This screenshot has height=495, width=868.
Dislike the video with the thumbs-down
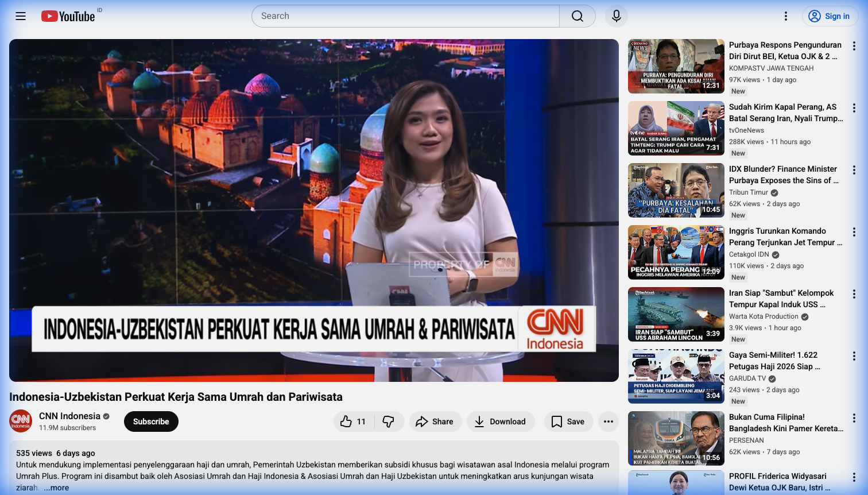(389, 421)
